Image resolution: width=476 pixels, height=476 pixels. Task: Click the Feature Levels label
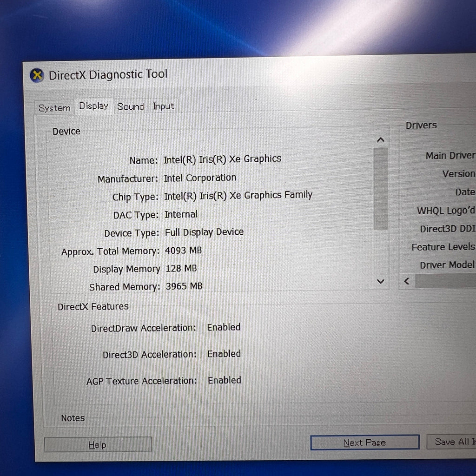[x=443, y=247]
